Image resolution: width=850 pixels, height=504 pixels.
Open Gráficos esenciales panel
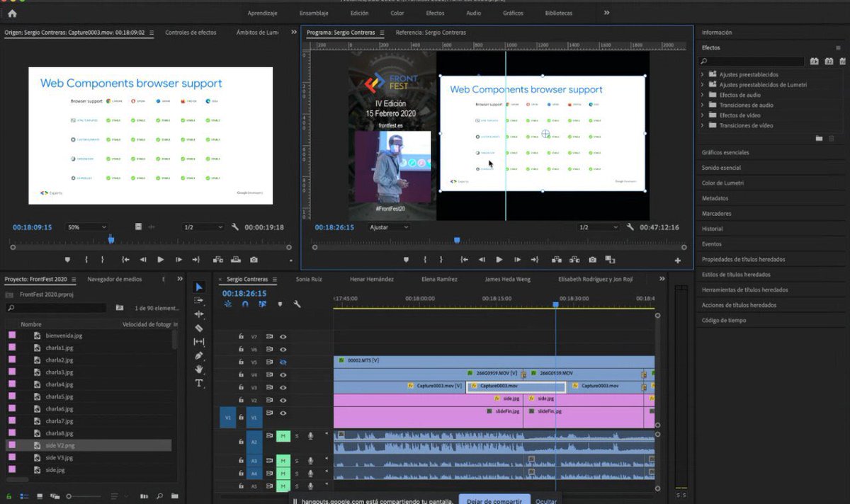(725, 152)
